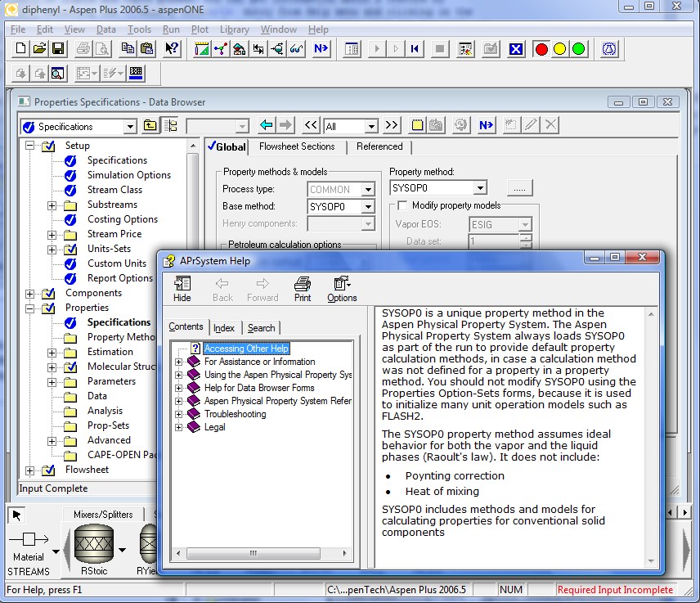Enable the Modify property models checkbox
The height and width of the screenshot is (603, 700).
402,205
